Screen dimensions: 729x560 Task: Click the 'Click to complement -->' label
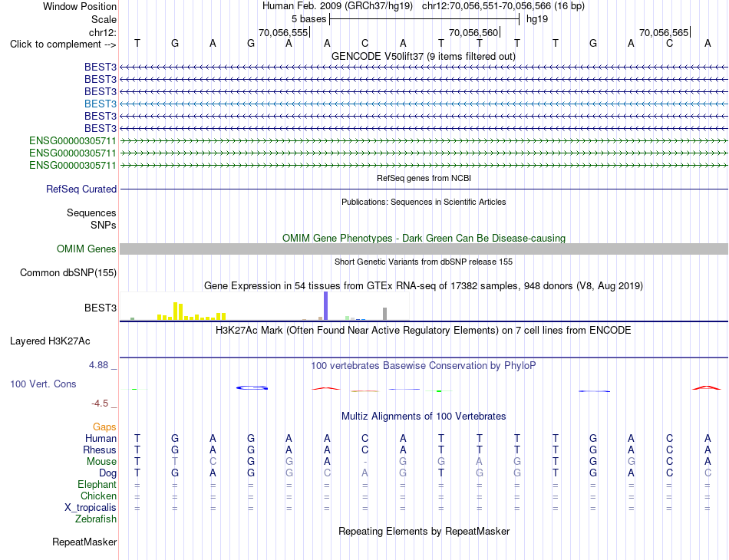(63, 44)
